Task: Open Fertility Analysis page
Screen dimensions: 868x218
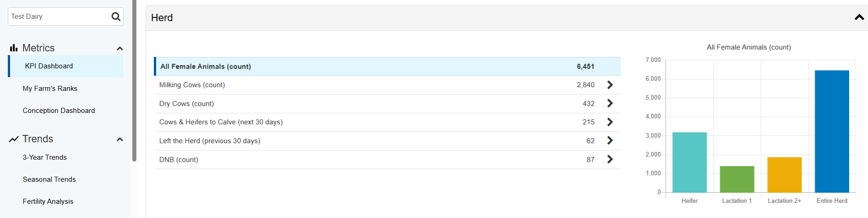Action: click(x=48, y=201)
